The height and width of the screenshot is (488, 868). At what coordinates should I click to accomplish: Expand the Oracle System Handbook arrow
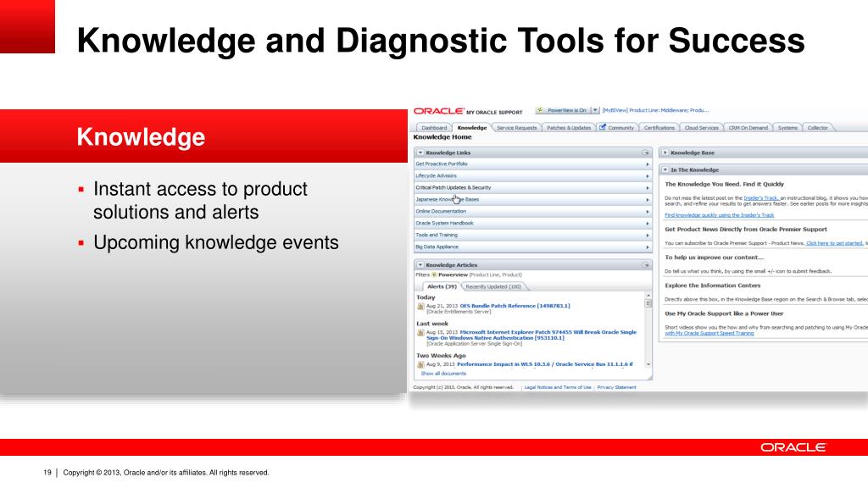(647, 223)
